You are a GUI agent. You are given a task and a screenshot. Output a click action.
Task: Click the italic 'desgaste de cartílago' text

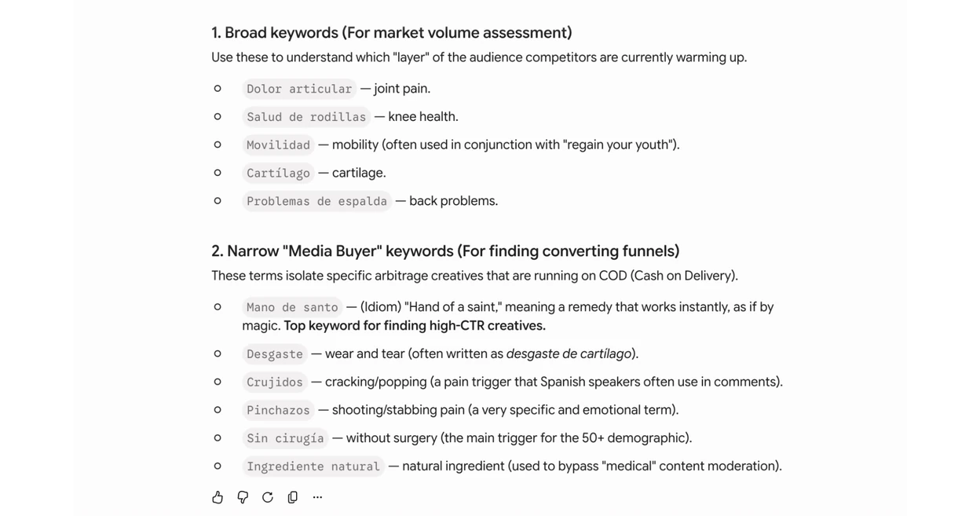[x=569, y=354]
